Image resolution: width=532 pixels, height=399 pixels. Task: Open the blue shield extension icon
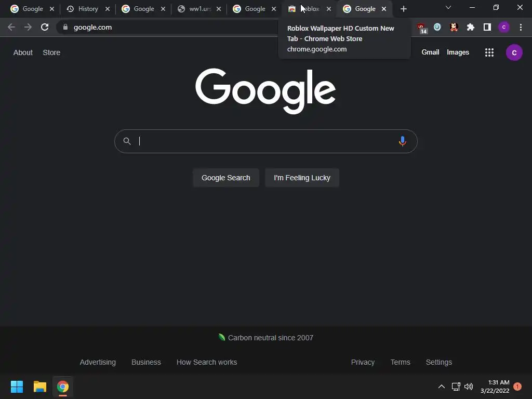[437, 27]
